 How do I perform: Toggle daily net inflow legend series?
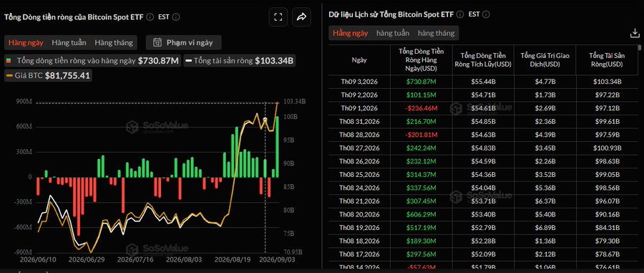coord(93,61)
